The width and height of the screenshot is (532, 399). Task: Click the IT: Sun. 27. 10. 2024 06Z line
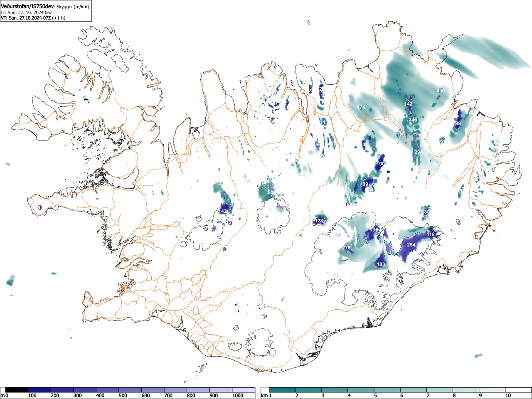point(27,12)
